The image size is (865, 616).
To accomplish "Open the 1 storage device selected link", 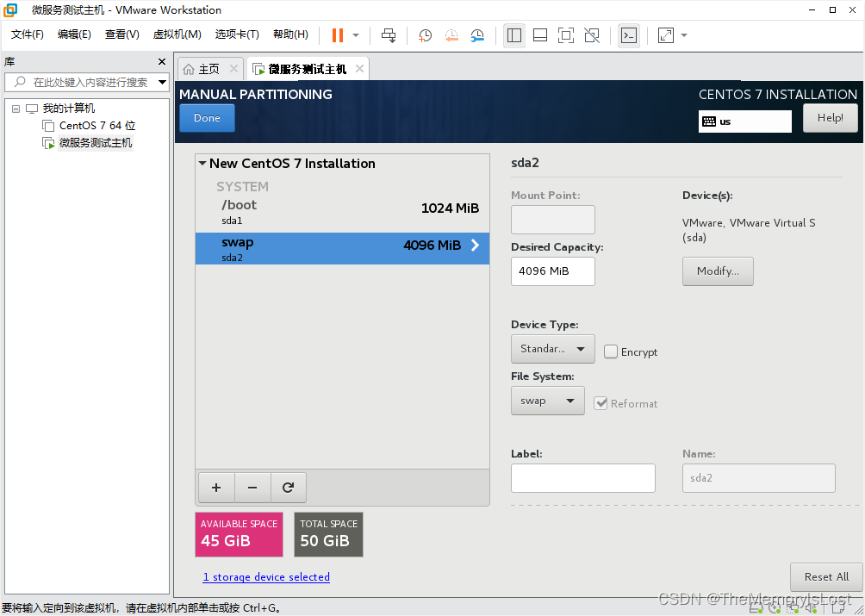I will point(266,577).
